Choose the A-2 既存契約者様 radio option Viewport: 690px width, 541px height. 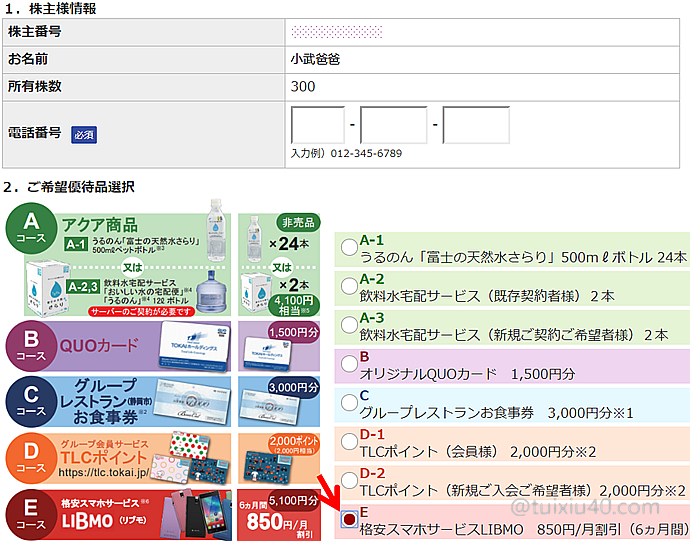(349, 286)
